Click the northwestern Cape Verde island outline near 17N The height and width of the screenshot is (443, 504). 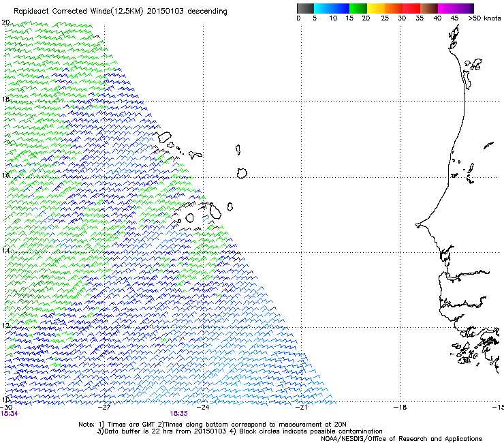(164, 138)
